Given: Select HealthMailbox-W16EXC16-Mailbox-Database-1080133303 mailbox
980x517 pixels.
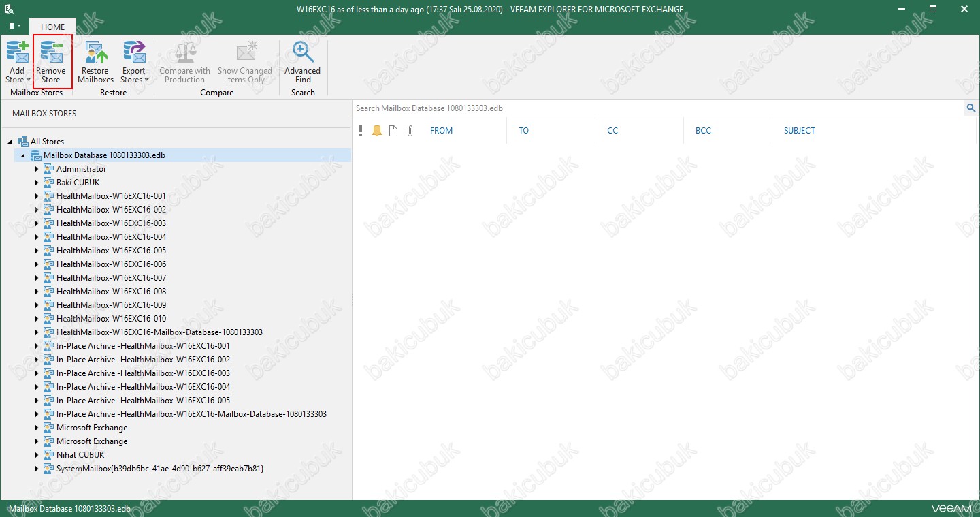Looking at the screenshot, I should 159,332.
